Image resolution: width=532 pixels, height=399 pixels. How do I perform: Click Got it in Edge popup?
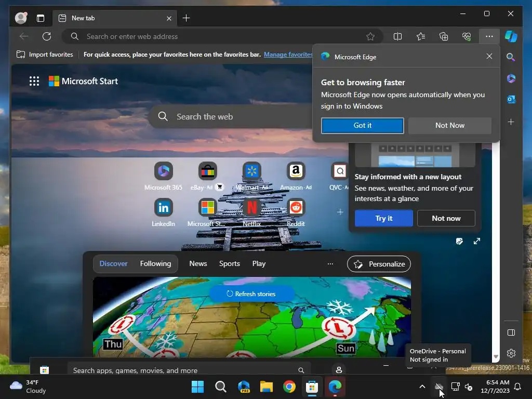click(x=362, y=126)
